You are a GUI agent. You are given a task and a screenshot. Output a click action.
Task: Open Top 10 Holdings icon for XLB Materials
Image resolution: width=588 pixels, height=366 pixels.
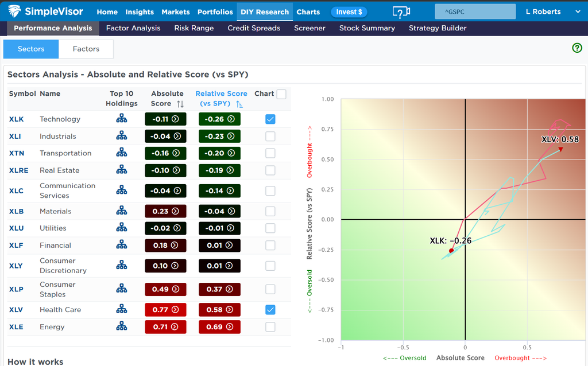[x=122, y=211]
